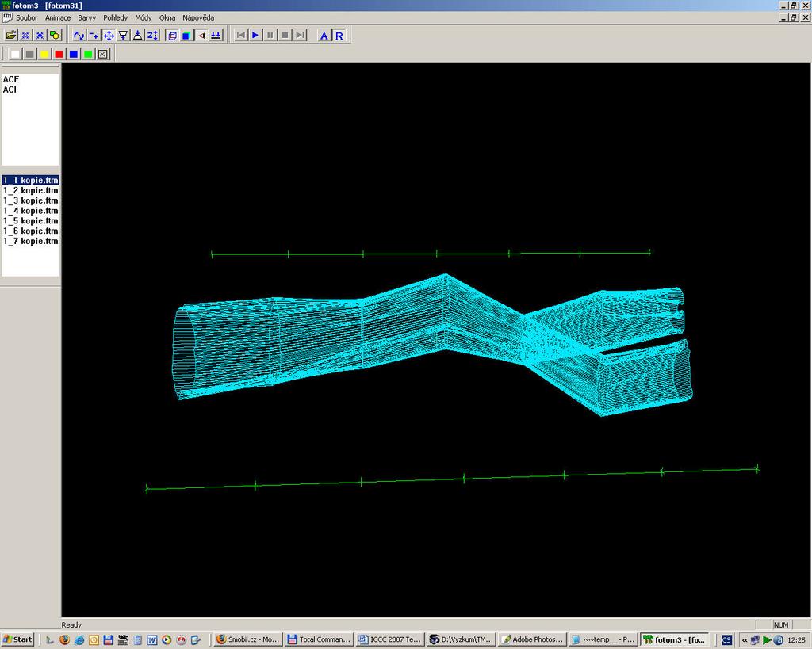Select the rotate mode icon with curved arrows

click(79, 35)
